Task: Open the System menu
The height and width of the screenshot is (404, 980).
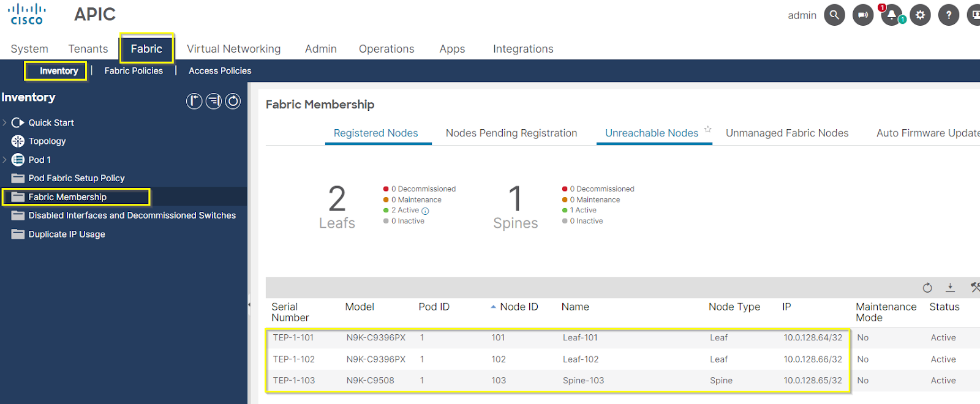Action: (29, 49)
